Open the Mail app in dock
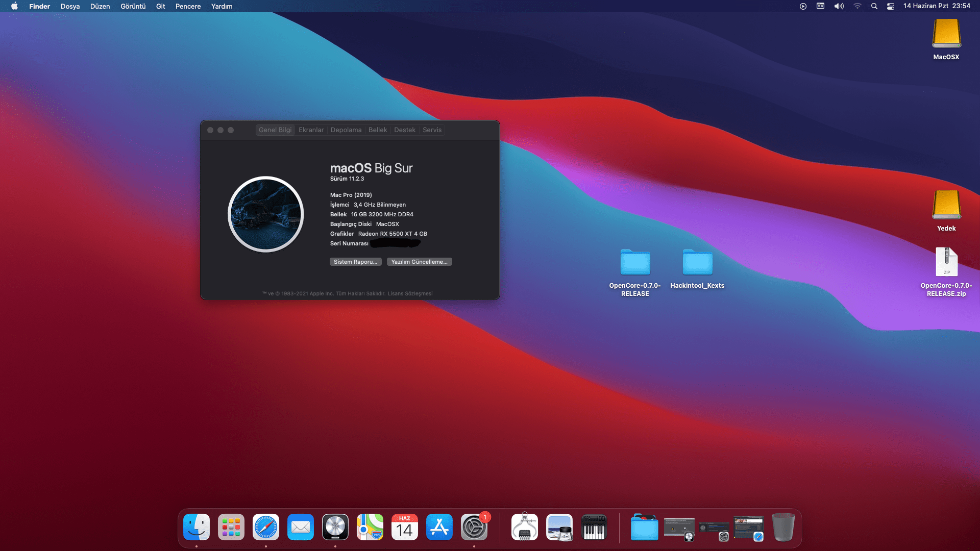This screenshot has height=551, width=980. pos(301,527)
